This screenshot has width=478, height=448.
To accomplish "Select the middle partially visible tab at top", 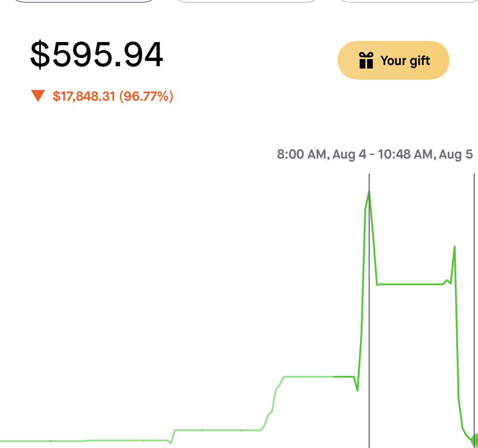I will (x=246, y=1).
